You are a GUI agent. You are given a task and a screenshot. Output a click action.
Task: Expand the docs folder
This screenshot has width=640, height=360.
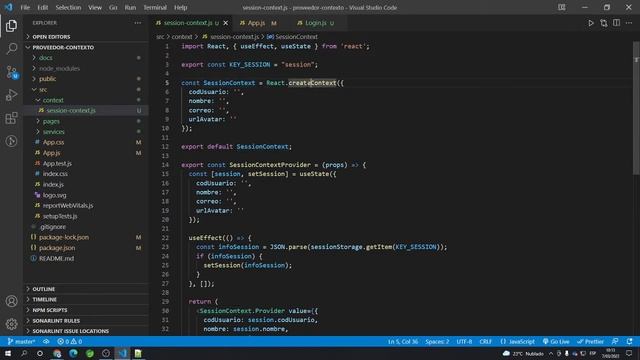click(86, 58)
